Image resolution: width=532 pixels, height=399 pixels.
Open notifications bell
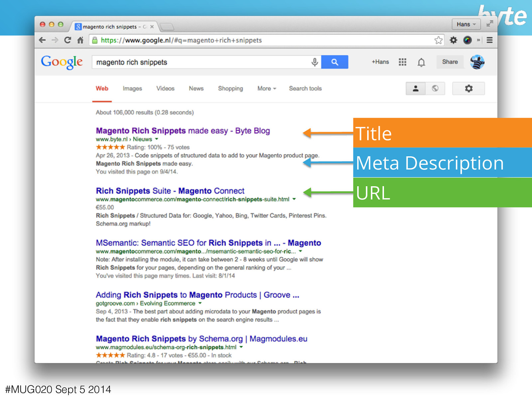421,62
